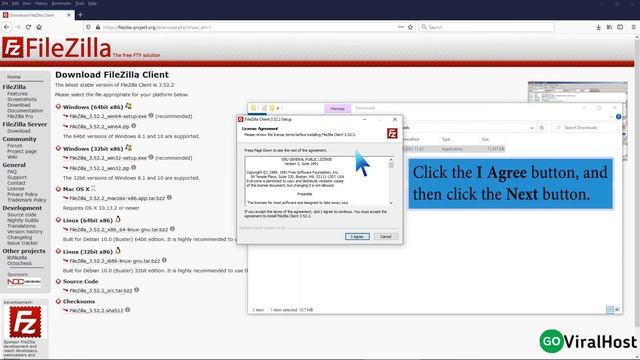This screenshot has width=640, height=360.
Task: Open the Firefox home page icon
Action: pos(39,27)
